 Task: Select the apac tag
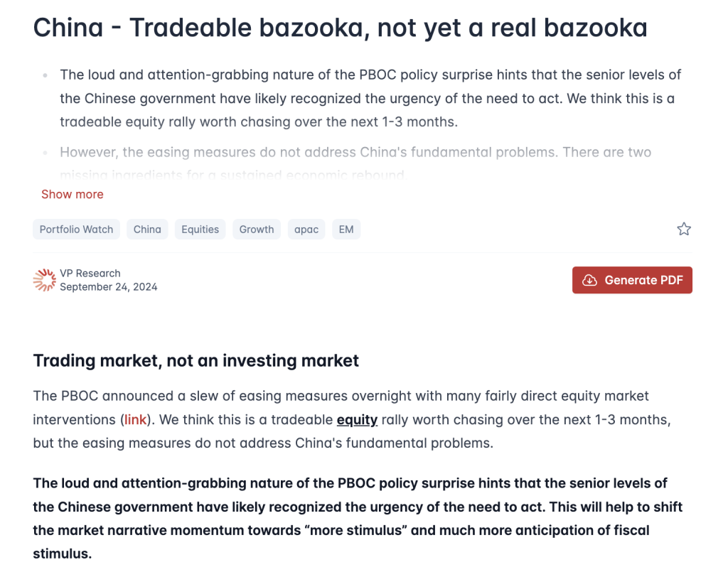click(306, 230)
